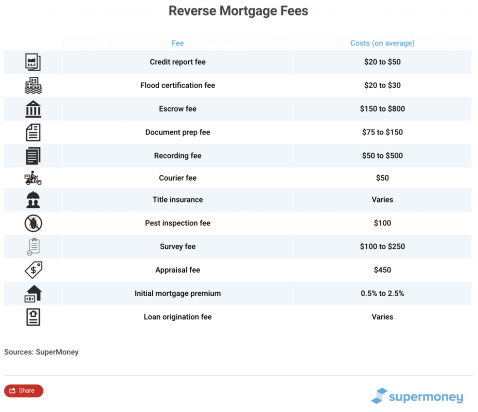Click the survey fee clipboard icon
Screen dimensions: 478x412
tap(33, 247)
